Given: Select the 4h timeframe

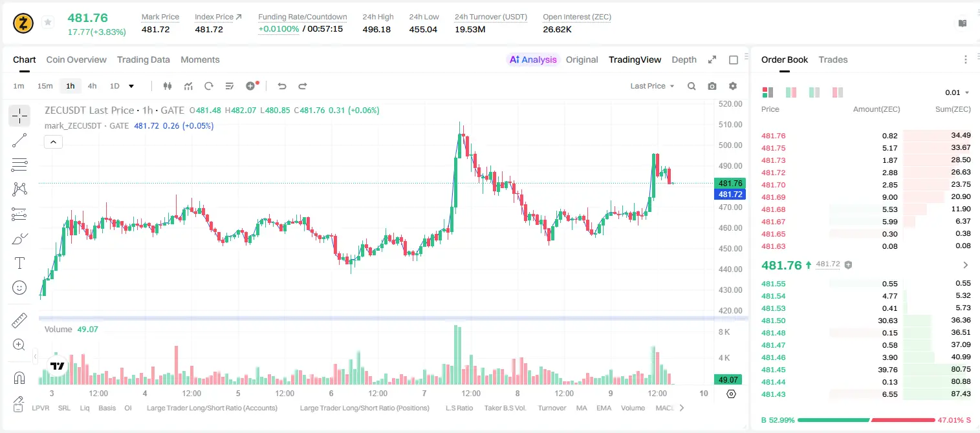Looking at the screenshot, I should pos(92,86).
